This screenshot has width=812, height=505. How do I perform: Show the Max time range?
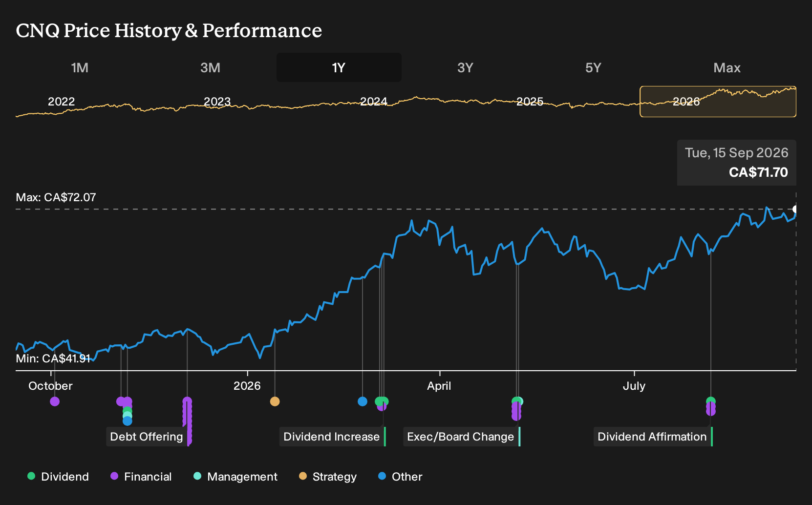727,67
